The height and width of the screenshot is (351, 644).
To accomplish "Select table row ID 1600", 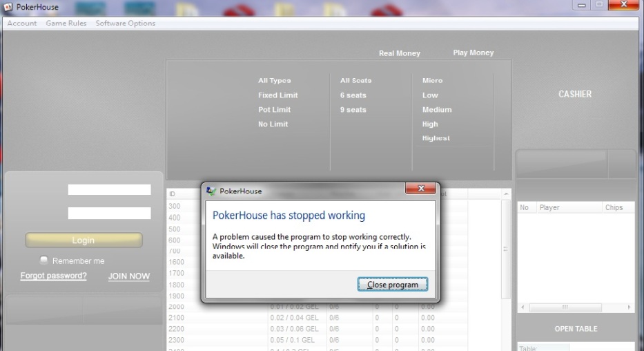I will (x=176, y=262).
